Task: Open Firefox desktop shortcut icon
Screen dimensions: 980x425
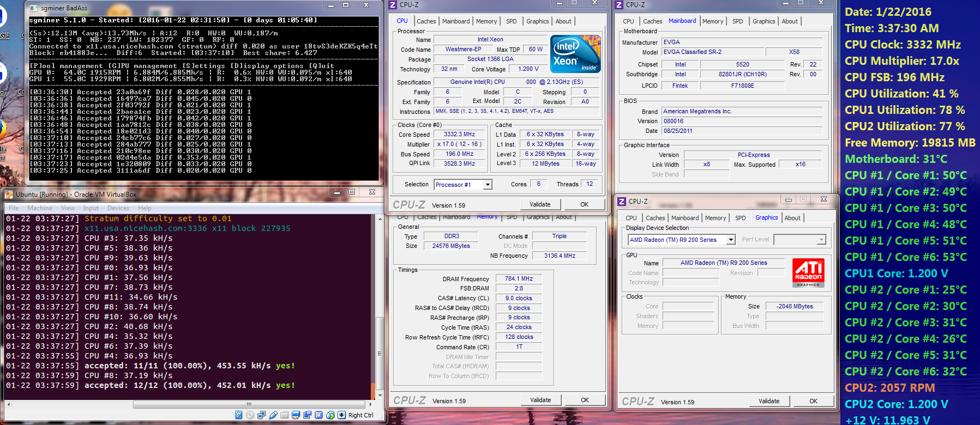Action: coord(2,130)
